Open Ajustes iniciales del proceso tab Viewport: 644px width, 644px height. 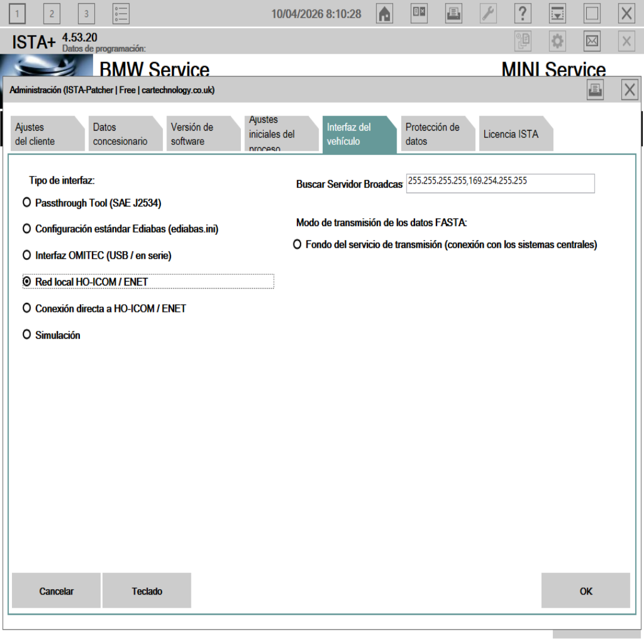[x=280, y=134]
